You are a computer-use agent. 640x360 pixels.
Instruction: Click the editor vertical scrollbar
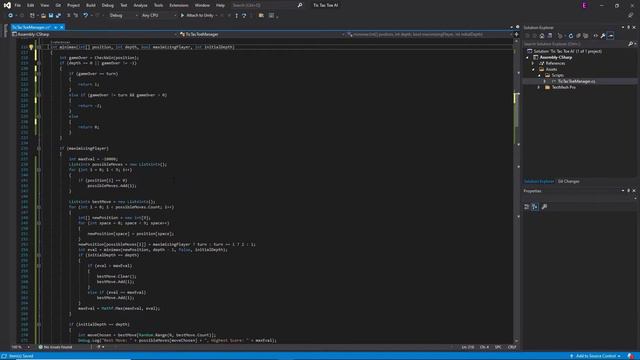[x=516, y=192]
